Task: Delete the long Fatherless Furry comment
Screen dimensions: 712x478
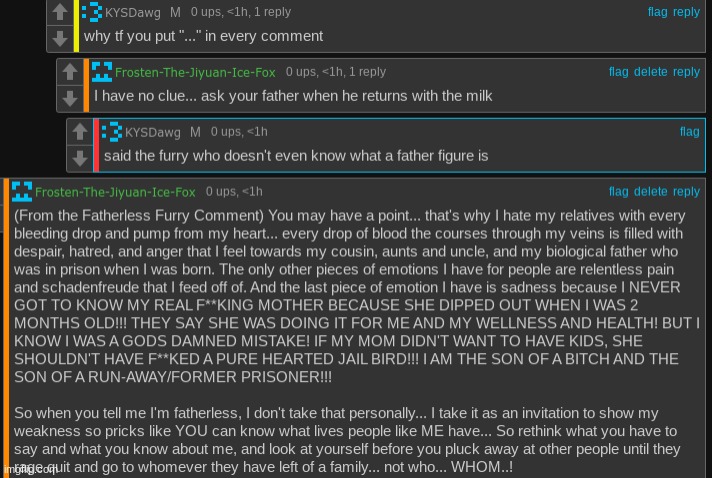Action: click(650, 192)
